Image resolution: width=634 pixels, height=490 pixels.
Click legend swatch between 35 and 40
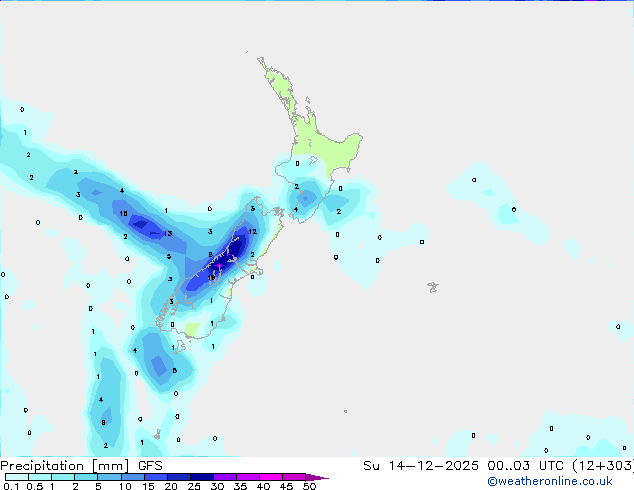point(248,477)
